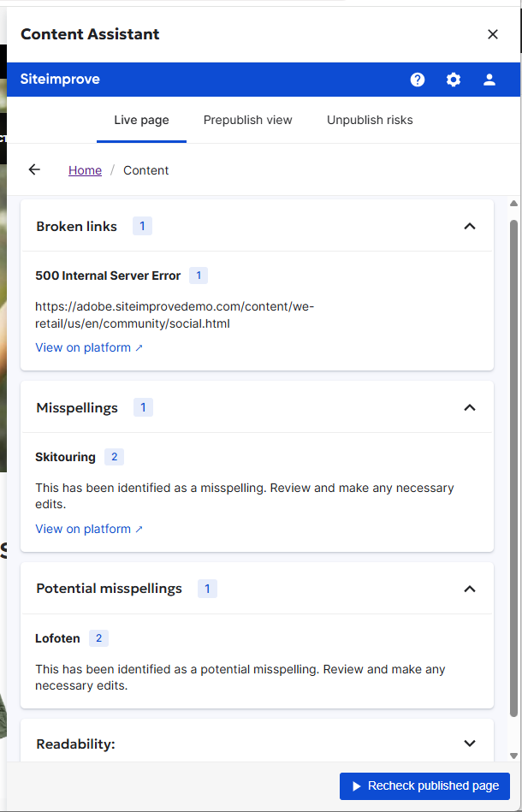Switch to the Prepublish view tab
The image size is (522, 812).
pos(247,120)
